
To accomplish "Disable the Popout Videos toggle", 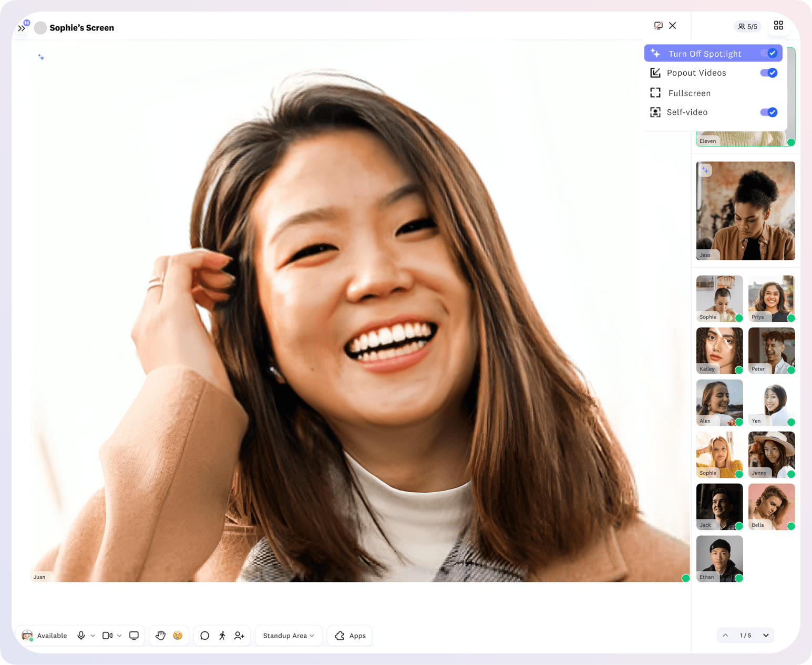I will coord(769,73).
